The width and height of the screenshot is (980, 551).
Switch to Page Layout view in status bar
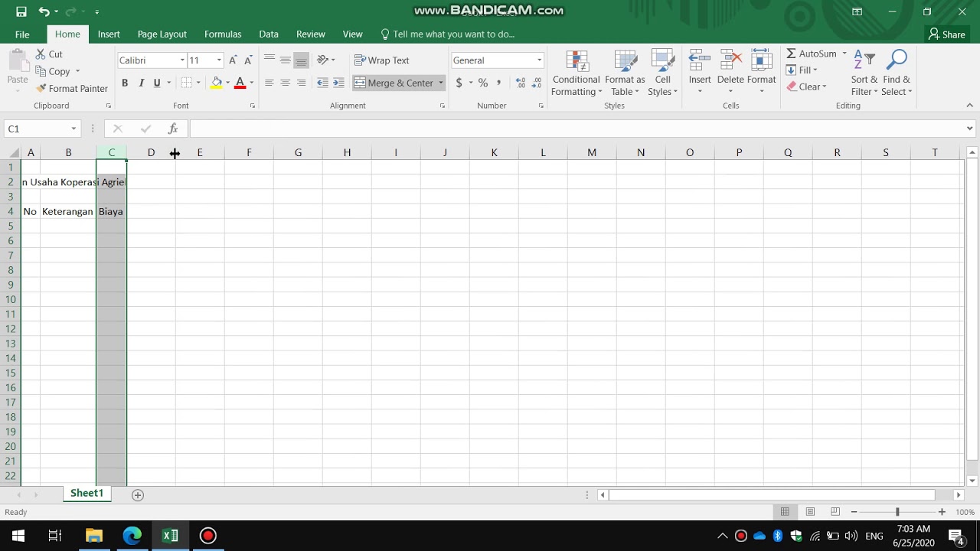pos(810,512)
